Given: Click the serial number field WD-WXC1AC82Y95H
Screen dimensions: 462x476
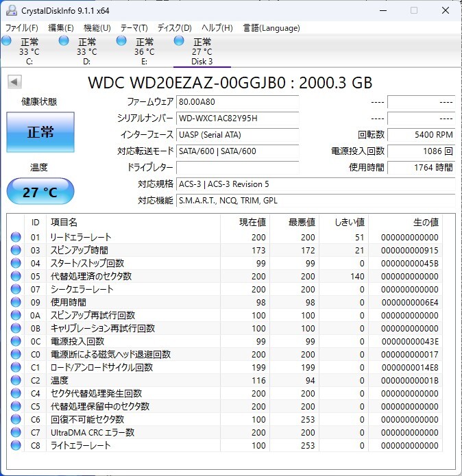Looking at the screenshot, I should pos(238,118).
